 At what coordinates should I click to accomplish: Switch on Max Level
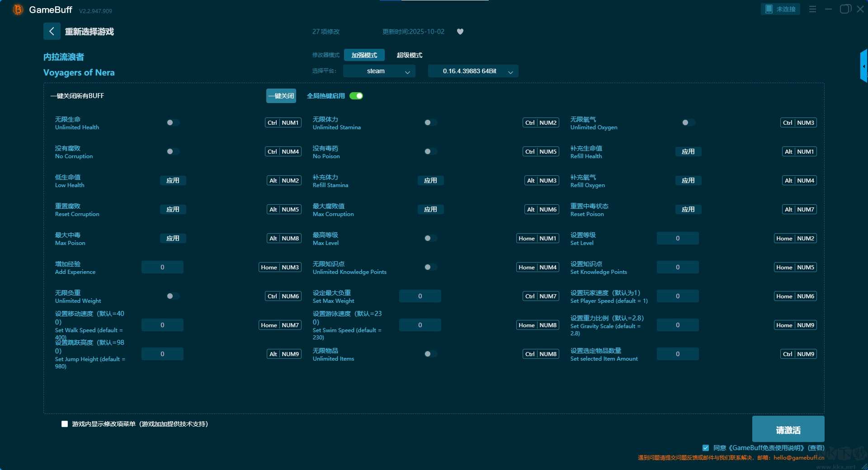pos(430,238)
